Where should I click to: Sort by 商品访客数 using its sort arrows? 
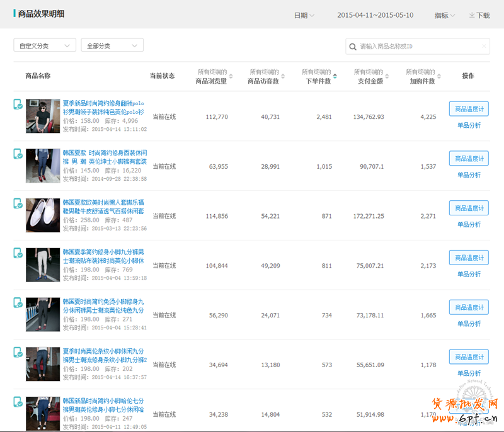[x=283, y=76]
